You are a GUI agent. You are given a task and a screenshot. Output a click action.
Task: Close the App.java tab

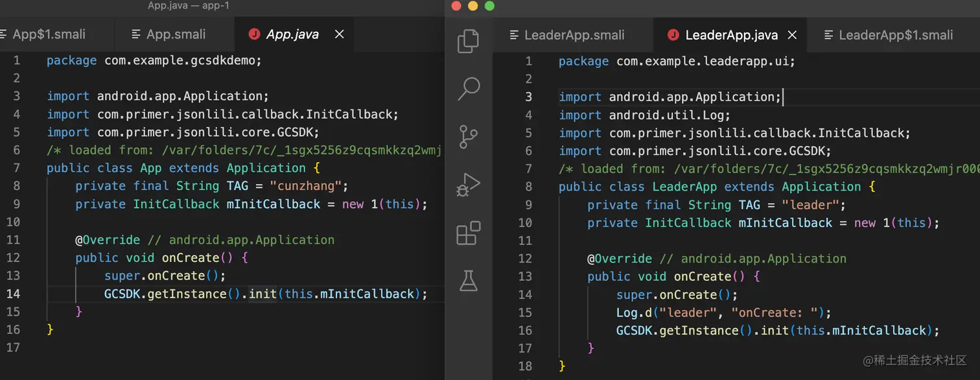click(x=339, y=34)
